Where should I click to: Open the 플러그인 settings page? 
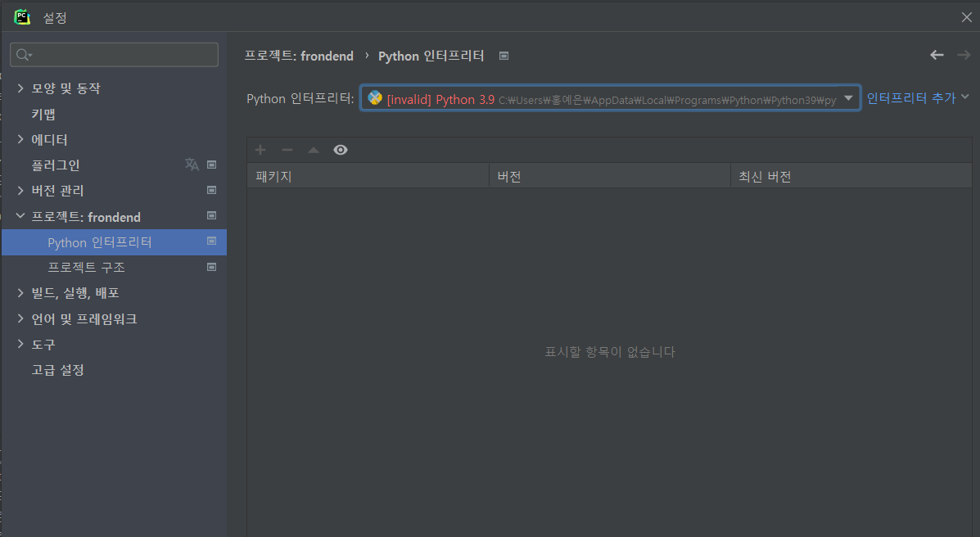(x=56, y=165)
